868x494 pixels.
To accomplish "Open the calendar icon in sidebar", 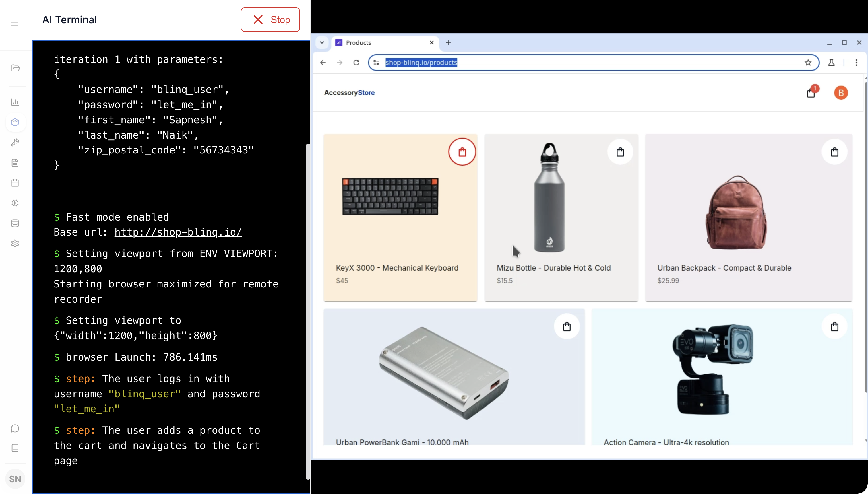I will (15, 183).
